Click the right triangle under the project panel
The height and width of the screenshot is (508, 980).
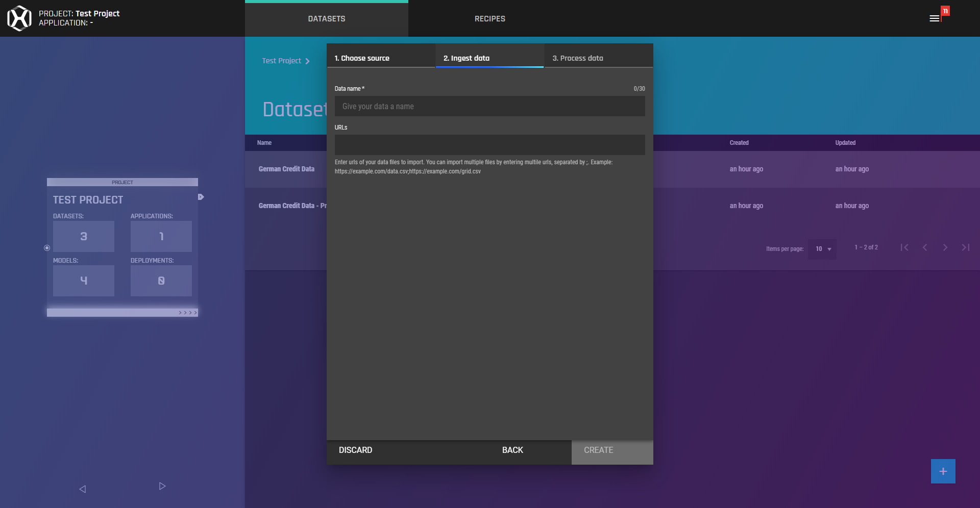(162, 486)
